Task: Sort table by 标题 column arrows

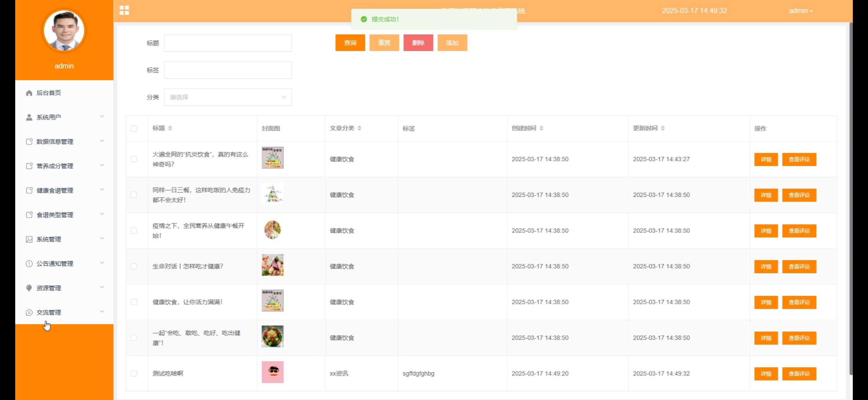Action: click(x=170, y=128)
